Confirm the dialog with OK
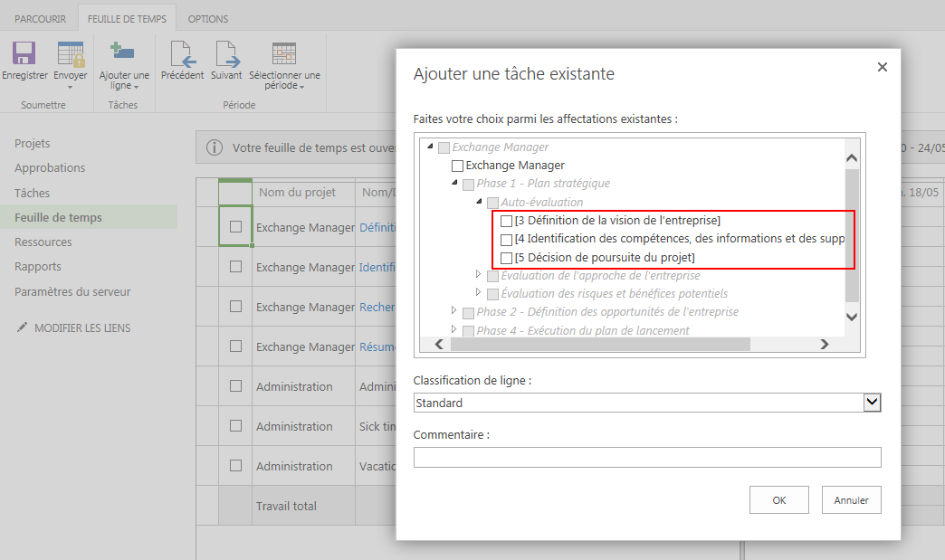This screenshot has height=560, width=945. tap(778, 499)
